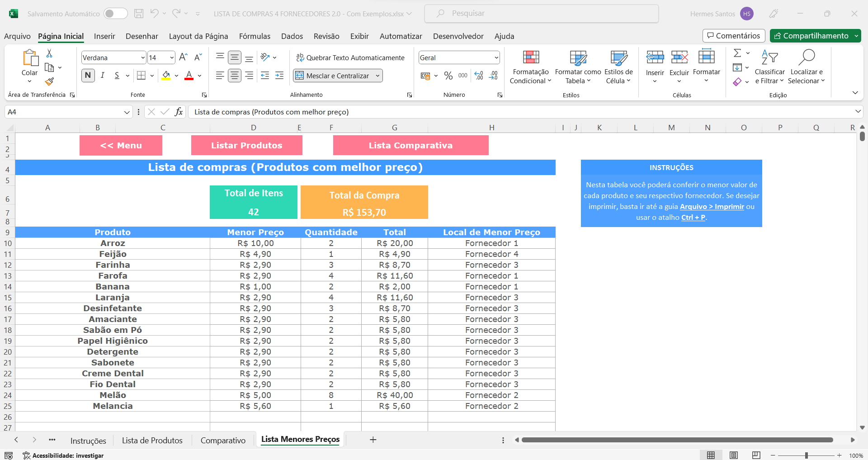Open the Comentários button
The width and height of the screenshot is (868, 460).
733,36
